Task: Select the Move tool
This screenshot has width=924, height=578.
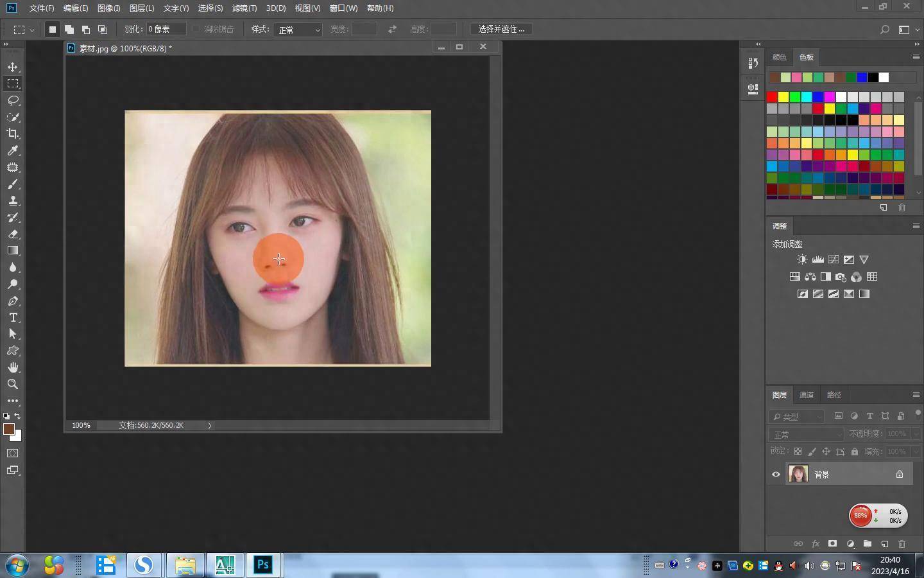Action: tap(13, 67)
